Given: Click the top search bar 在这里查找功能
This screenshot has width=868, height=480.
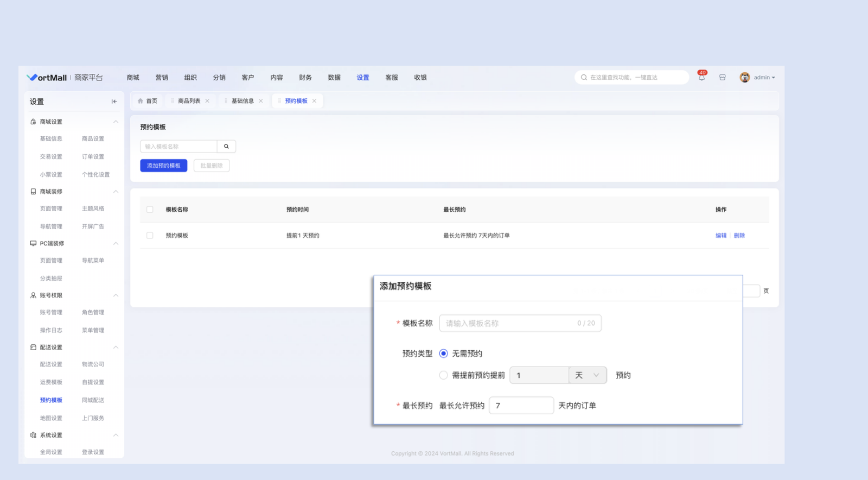Looking at the screenshot, I should [x=631, y=78].
